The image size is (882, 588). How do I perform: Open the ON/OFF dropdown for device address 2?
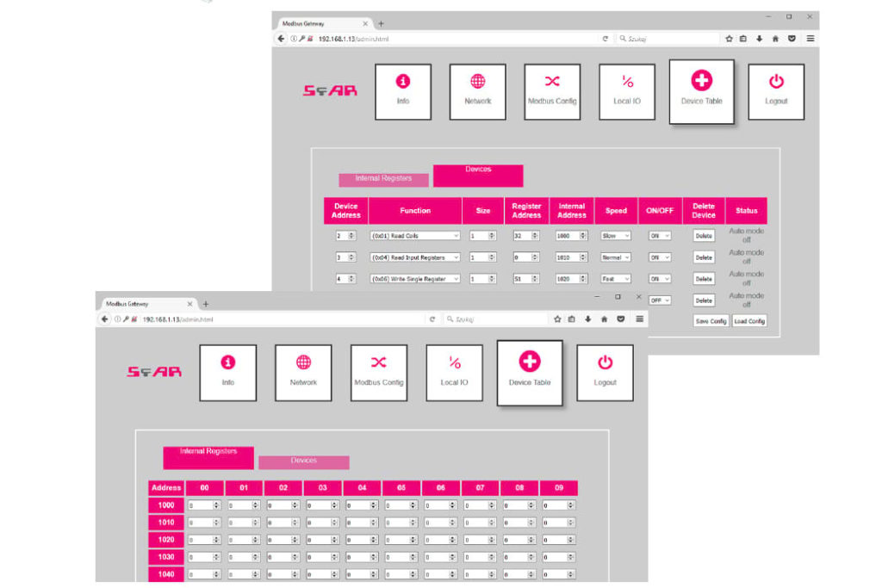(x=660, y=235)
